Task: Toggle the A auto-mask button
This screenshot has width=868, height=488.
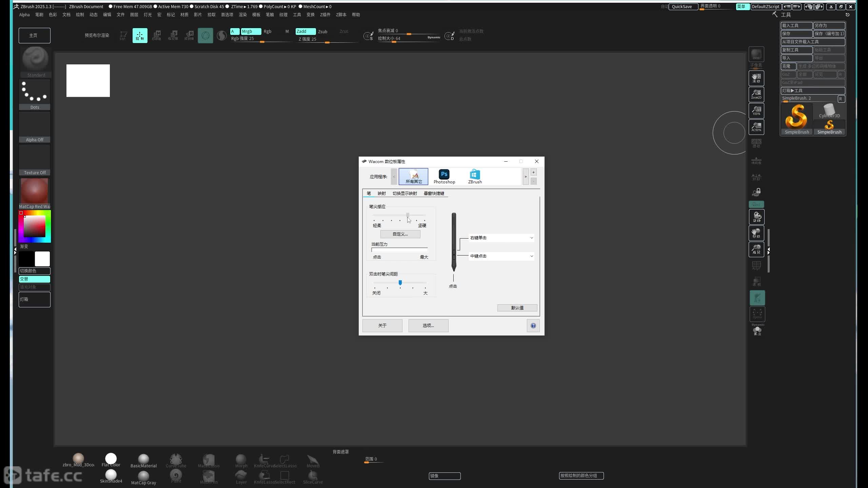Action: coord(235,32)
